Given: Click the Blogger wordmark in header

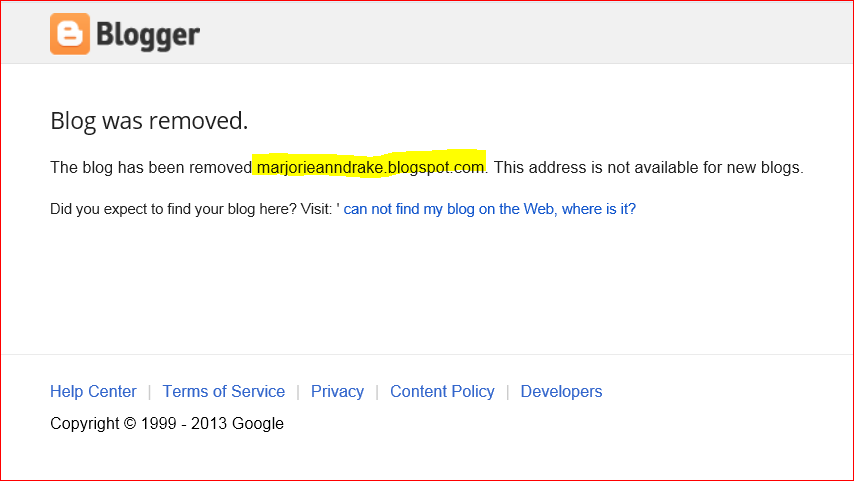Looking at the screenshot, I should click(x=148, y=35).
